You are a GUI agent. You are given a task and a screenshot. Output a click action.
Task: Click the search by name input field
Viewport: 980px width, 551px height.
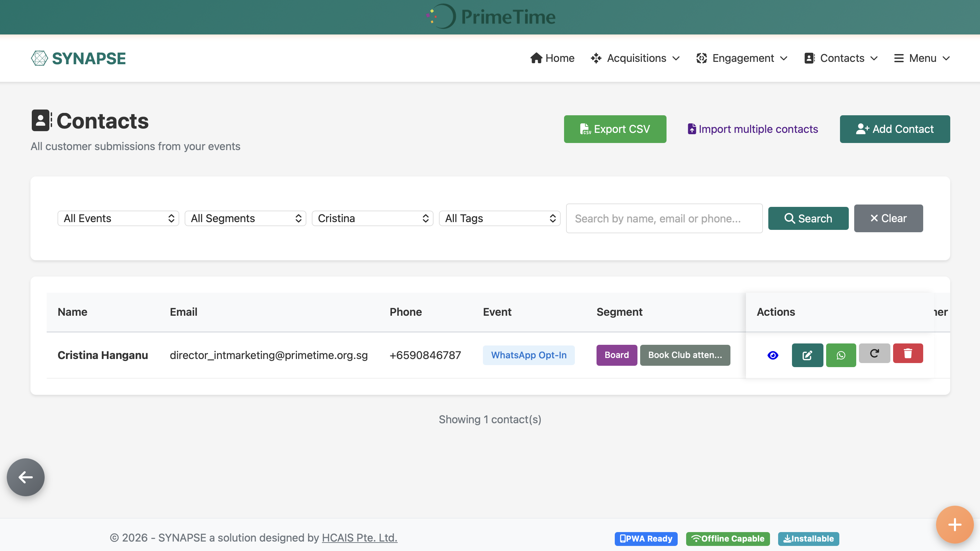click(664, 218)
